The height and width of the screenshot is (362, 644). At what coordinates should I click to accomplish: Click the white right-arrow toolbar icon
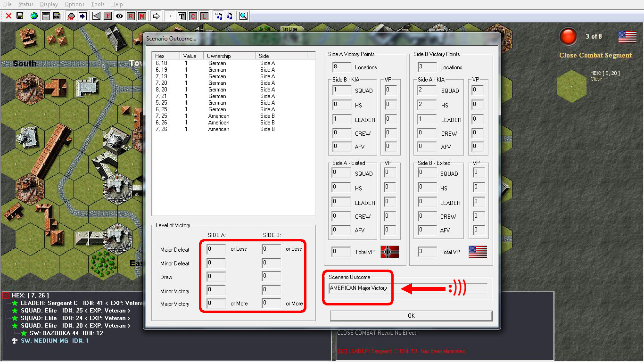pyautogui.click(x=157, y=16)
